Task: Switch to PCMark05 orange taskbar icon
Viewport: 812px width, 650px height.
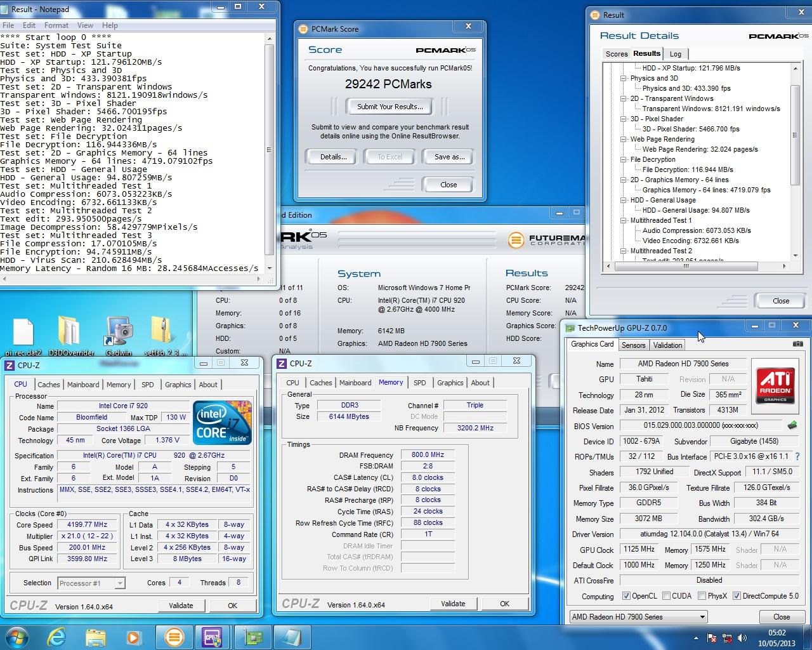Action: pyautogui.click(x=174, y=637)
